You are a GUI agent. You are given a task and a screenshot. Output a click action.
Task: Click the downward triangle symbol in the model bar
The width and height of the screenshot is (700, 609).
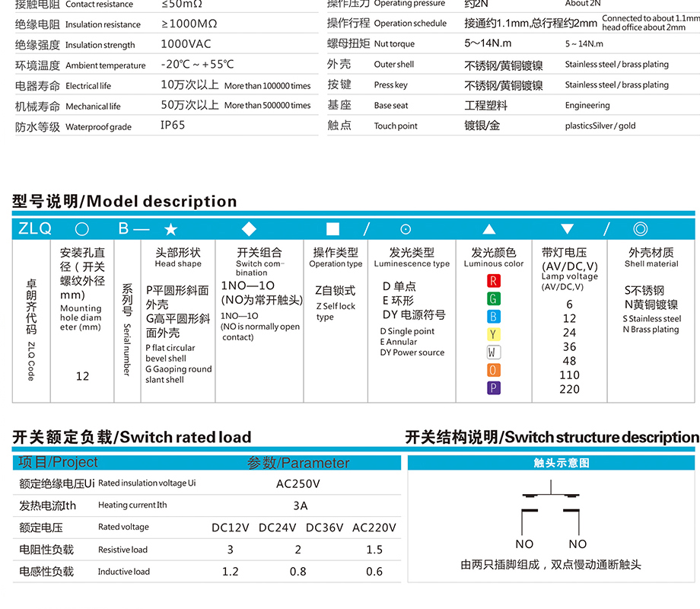point(567,229)
